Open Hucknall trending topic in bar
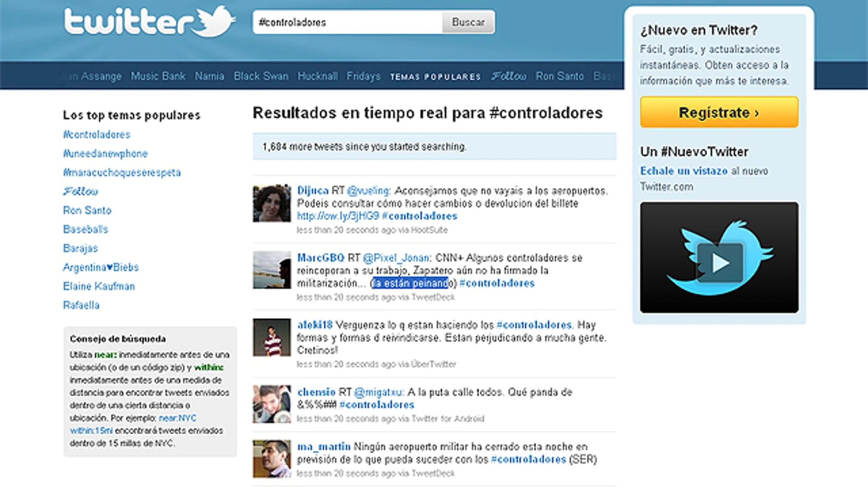 318,76
